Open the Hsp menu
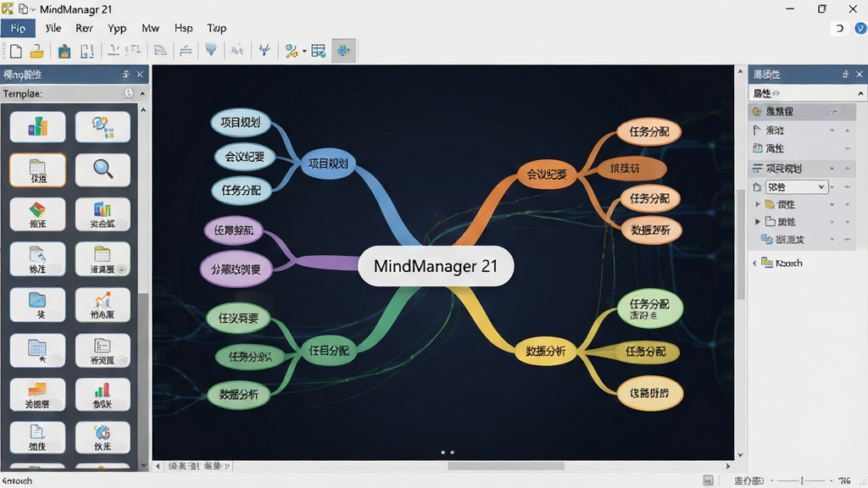 (x=183, y=28)
